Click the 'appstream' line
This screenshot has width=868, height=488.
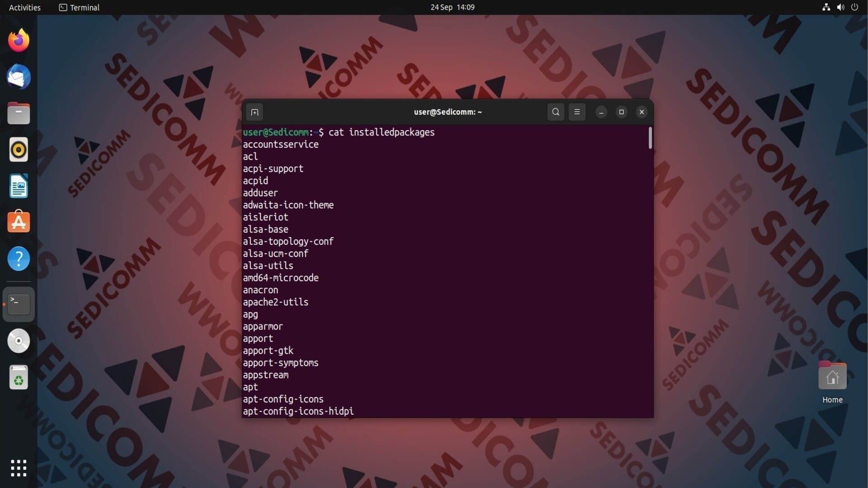point(265,375)
